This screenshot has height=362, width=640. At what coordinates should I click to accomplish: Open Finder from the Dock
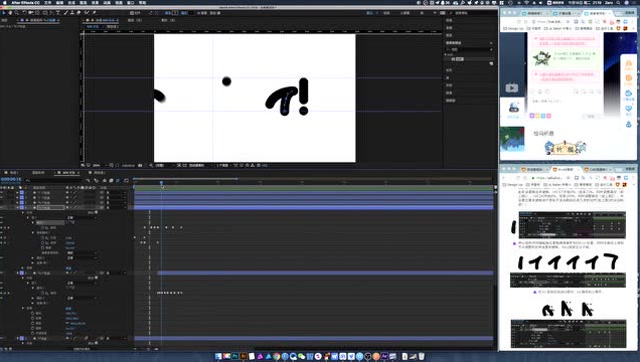218,356
